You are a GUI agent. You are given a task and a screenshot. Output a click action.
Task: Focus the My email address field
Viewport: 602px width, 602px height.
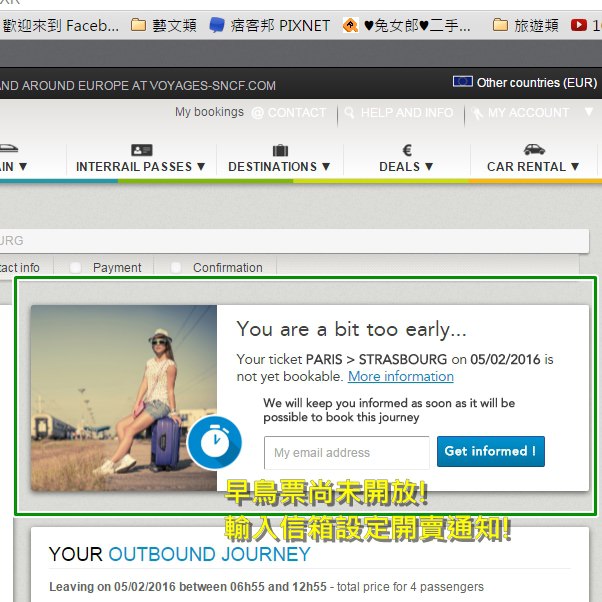coord(347,452)
